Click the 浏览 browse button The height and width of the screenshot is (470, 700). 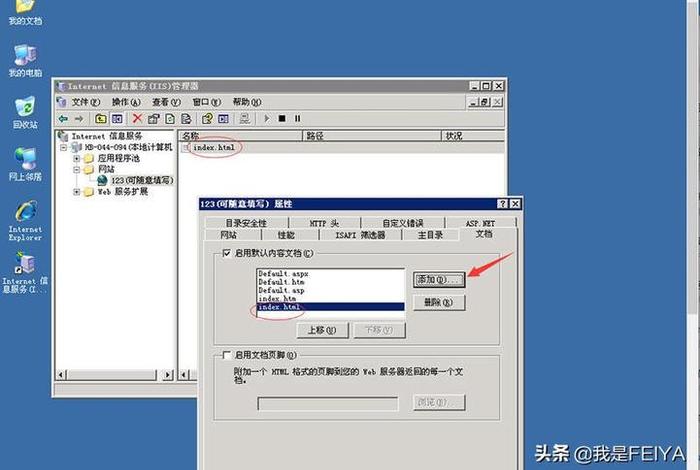[x=439, y=402]
